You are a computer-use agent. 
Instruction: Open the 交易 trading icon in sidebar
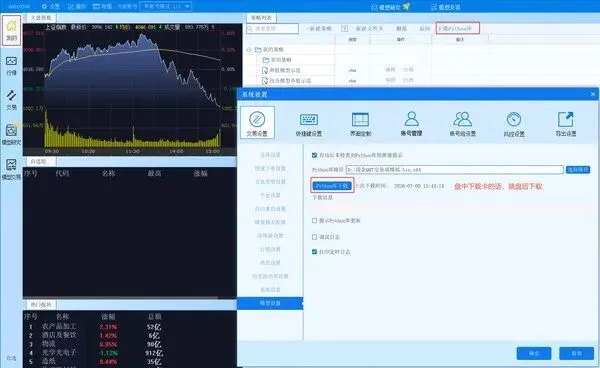[x=11, y=99]
